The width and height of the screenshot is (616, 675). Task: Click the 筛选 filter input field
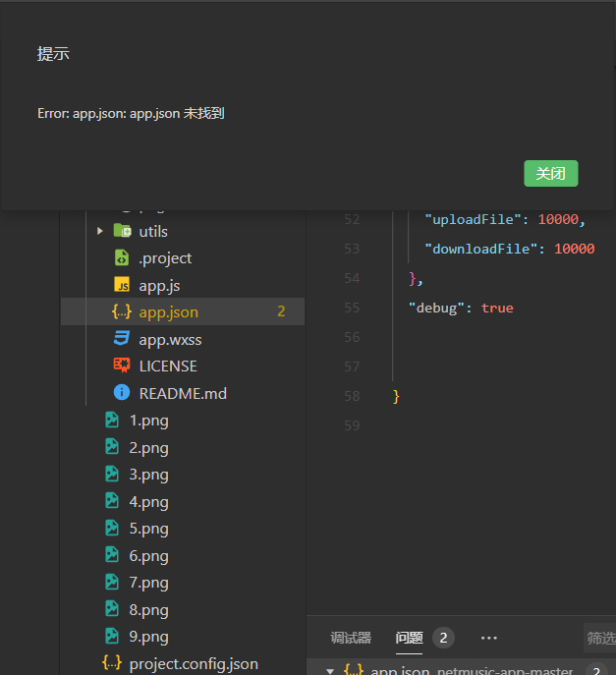599,639
